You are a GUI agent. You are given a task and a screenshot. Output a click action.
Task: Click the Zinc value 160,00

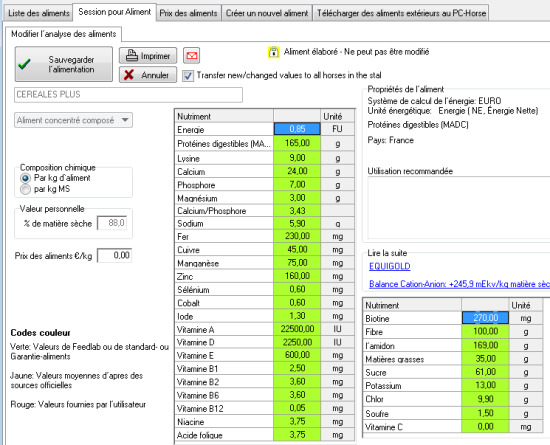click(x=297, y=276)
